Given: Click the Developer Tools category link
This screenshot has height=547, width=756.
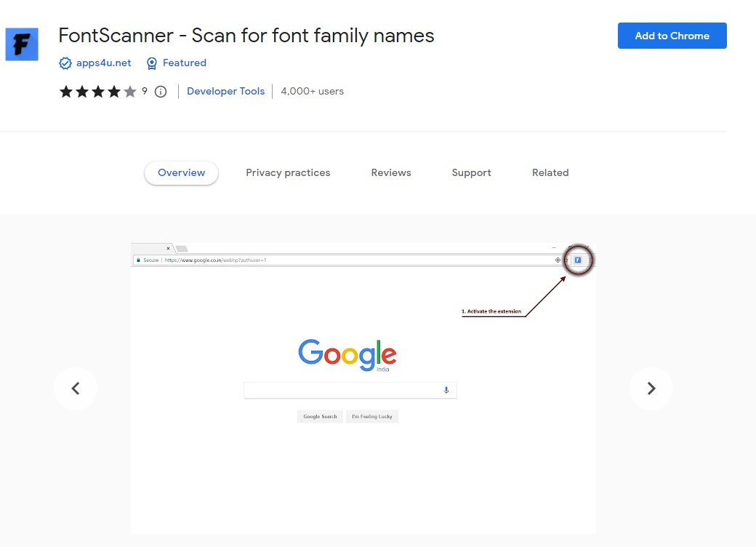Looking at the screenshot, I should (225, 91).
